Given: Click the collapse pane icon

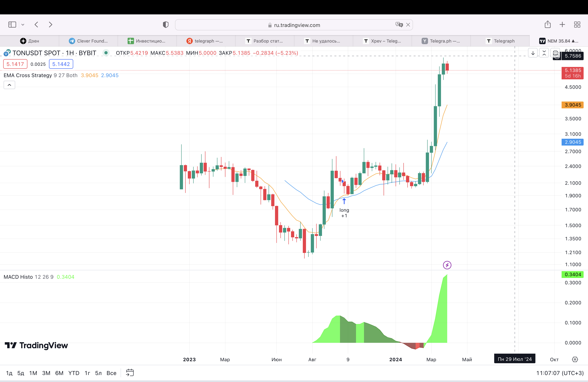Looking at the screenshot, I should pyautogui.click(x=544, y=53).
